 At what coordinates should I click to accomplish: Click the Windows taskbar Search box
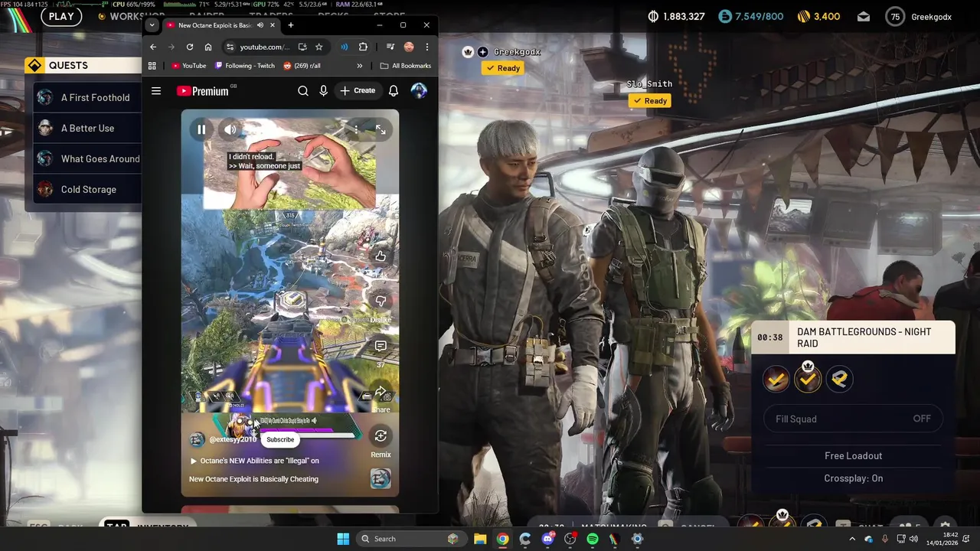[x=410, y=539]
